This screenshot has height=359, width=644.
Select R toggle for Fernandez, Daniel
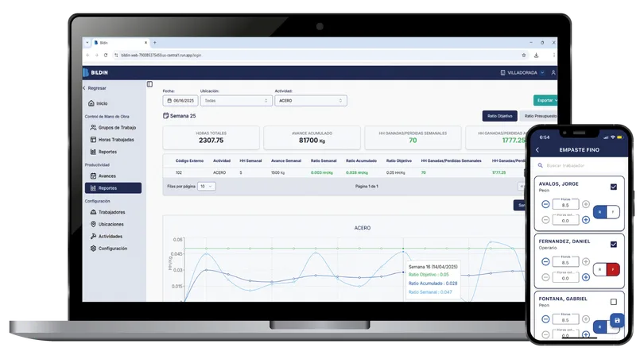point(600,269)
